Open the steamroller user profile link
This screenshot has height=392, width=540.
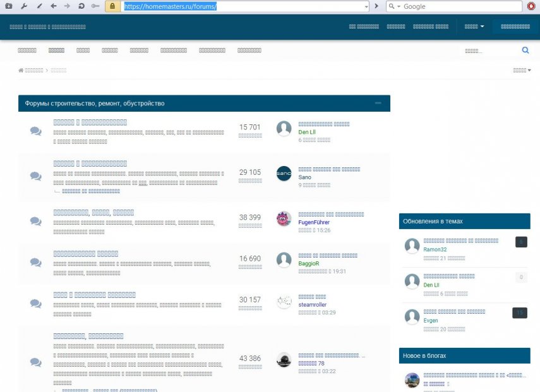point(313,305)
